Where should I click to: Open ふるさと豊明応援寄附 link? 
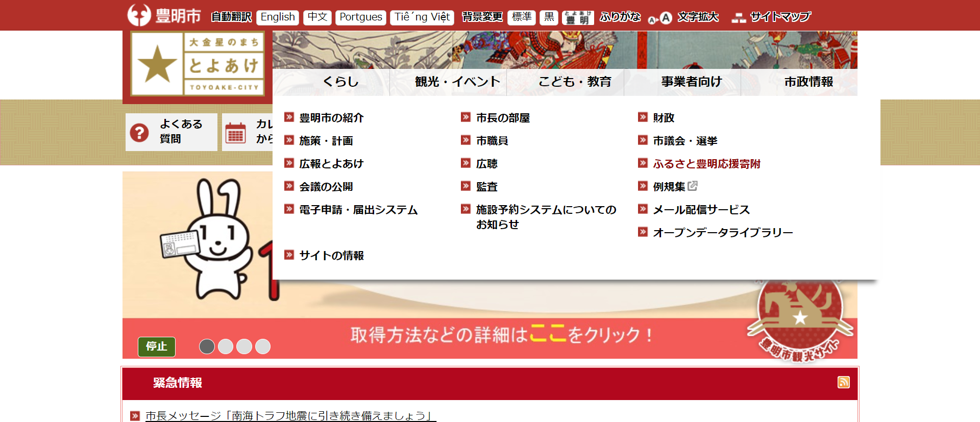pos(706,164)
